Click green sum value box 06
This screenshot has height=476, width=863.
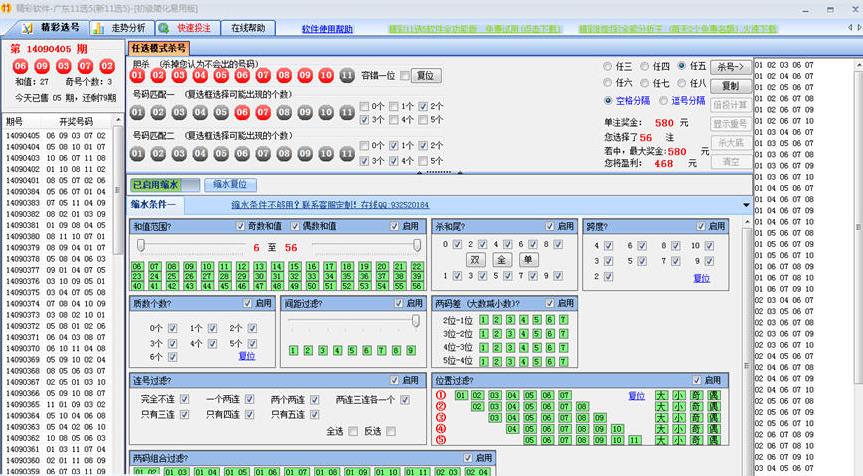(139, 267)
